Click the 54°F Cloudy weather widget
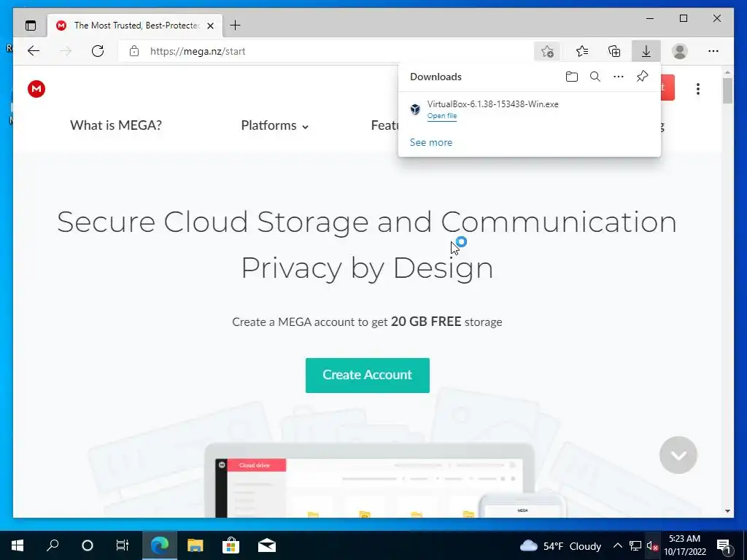The height and width of the screenshot is (560, 747). [x=561, y=546]
